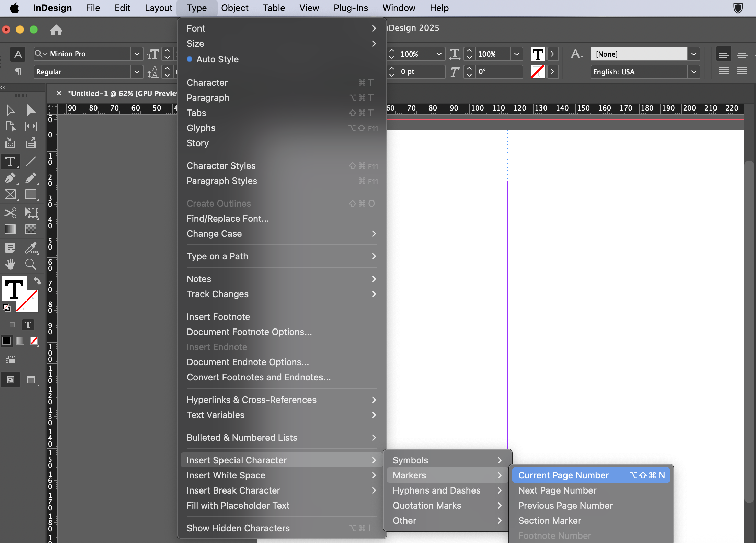This screenshot has height=543, width=756.
Task: Open character style [None] dropdown
Action: [x=694, y=54]
